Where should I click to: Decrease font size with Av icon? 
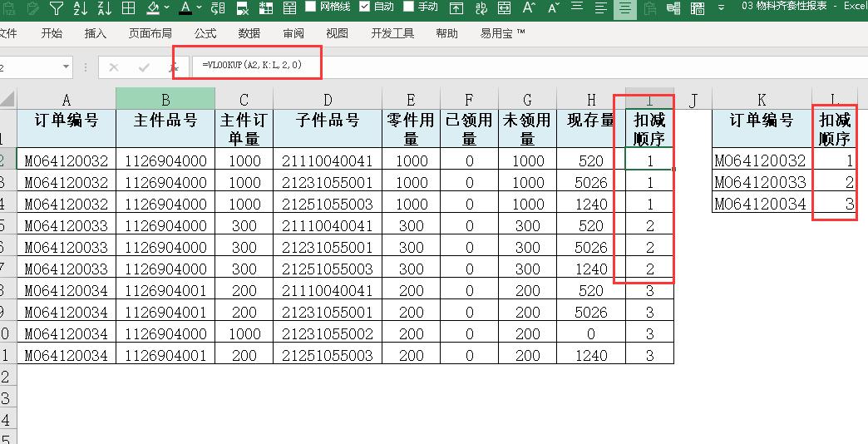[x=553, y=7]
